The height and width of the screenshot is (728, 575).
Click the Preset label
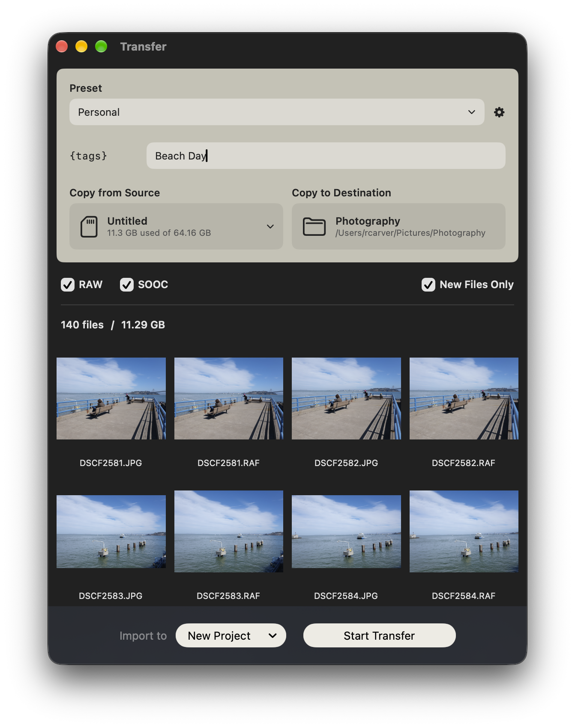86,88
